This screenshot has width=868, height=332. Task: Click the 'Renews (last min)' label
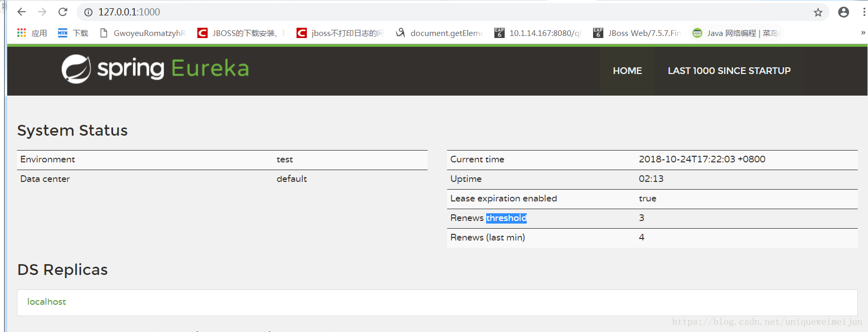click(x=488, y=237)
